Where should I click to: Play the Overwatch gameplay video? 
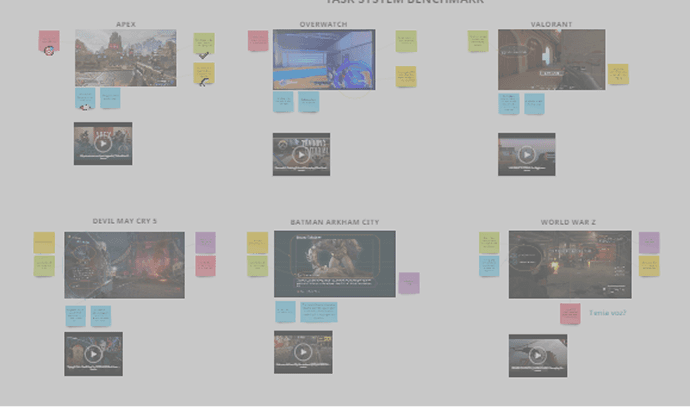301,154
